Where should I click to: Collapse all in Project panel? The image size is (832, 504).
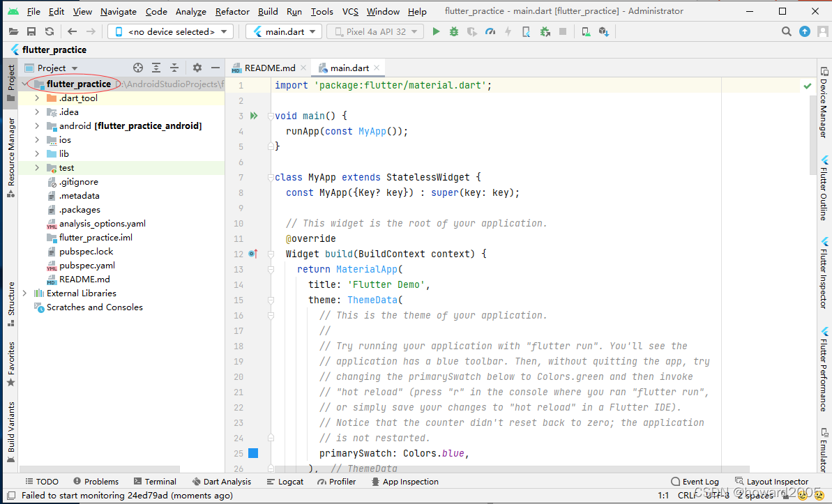(x=174, y=68)
